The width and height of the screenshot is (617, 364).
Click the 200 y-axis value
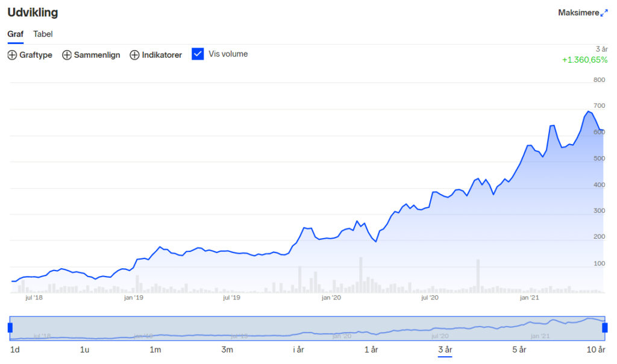600,237
